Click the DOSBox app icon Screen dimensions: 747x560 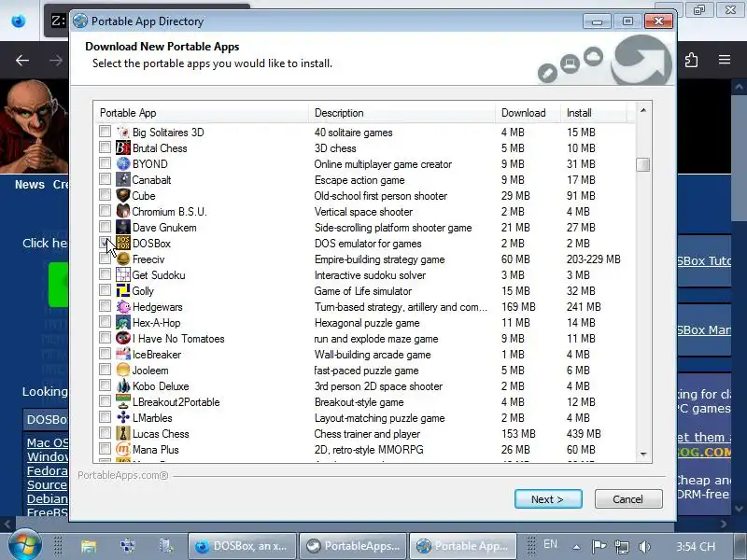point(123,243)
